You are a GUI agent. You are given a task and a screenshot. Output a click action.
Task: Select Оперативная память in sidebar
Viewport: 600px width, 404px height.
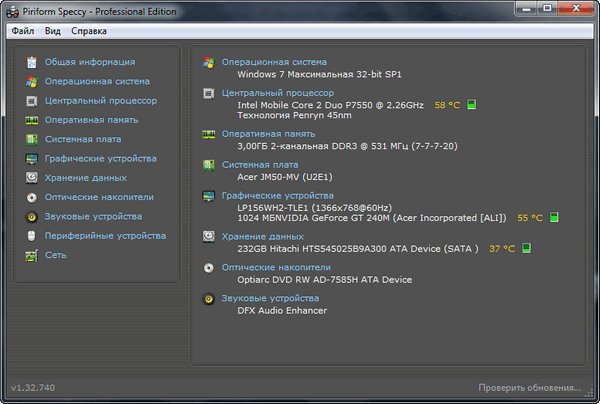(91, 120)
